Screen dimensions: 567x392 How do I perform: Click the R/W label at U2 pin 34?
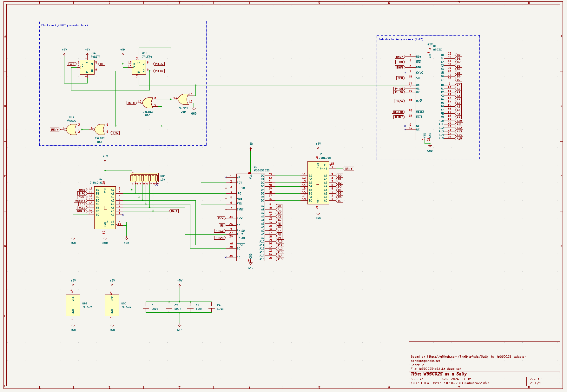221,218
